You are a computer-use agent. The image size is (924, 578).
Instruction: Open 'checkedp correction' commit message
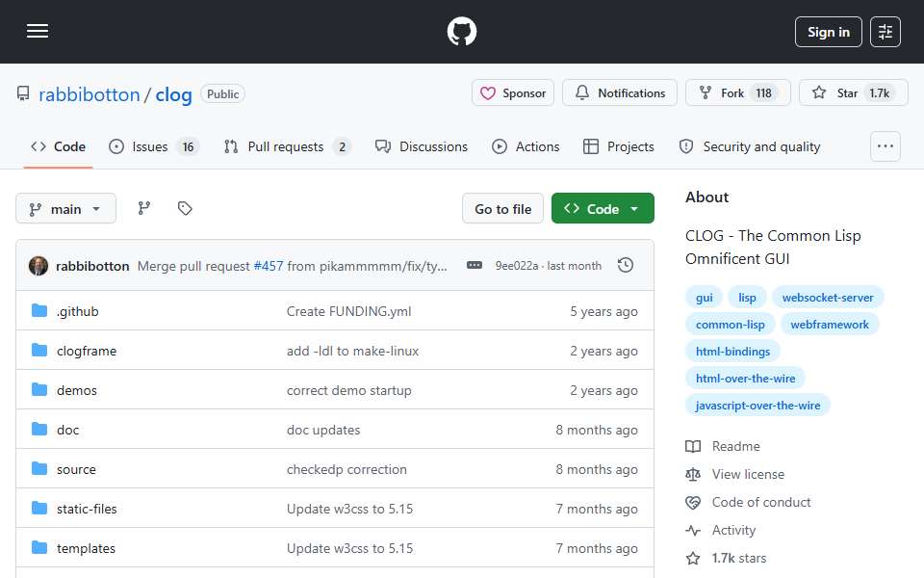[346, 469]
